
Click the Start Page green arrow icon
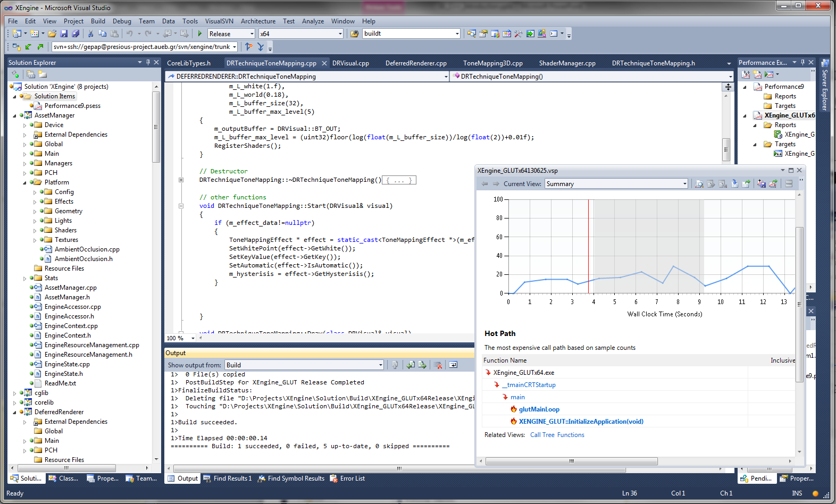[530, 33]
